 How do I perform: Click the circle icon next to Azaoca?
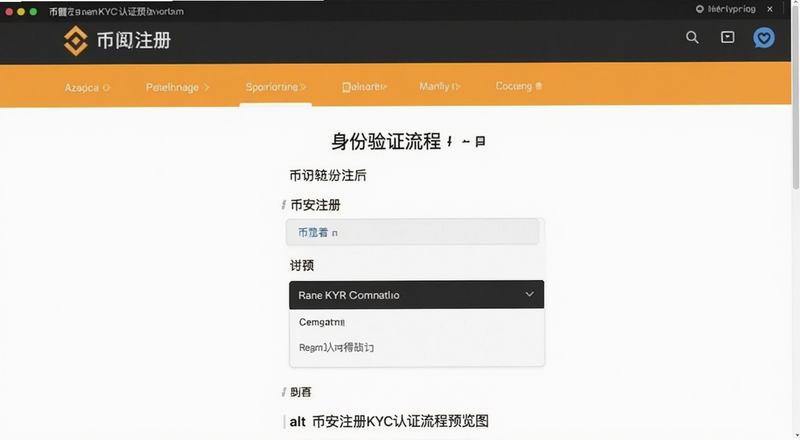click(x=106, y=88)
